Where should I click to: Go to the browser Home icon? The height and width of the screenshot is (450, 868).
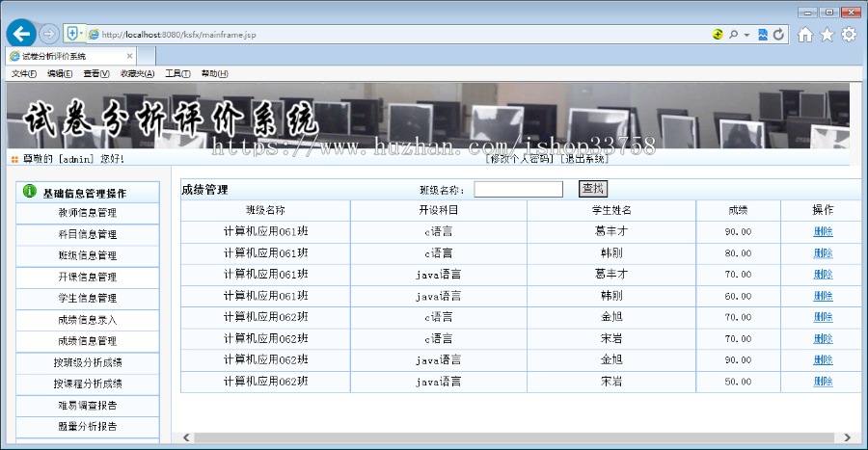805,35
